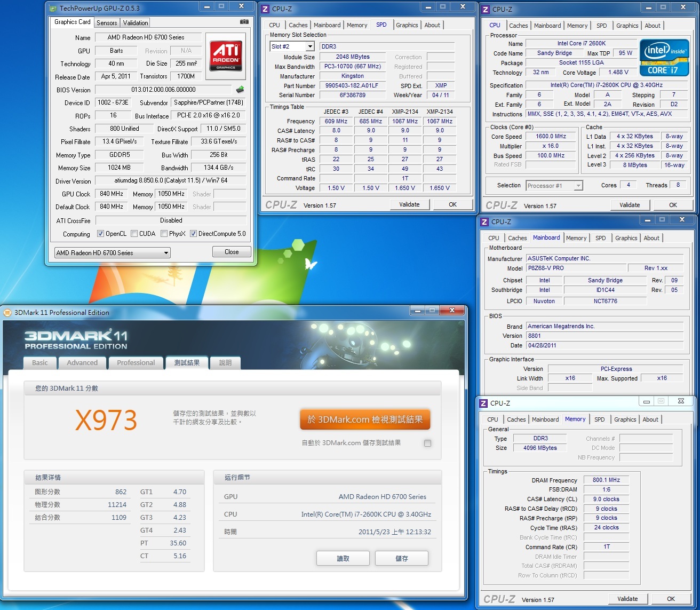
Task: Click the GPU-Z title bar application icon
Action: [x=53, y=9]
